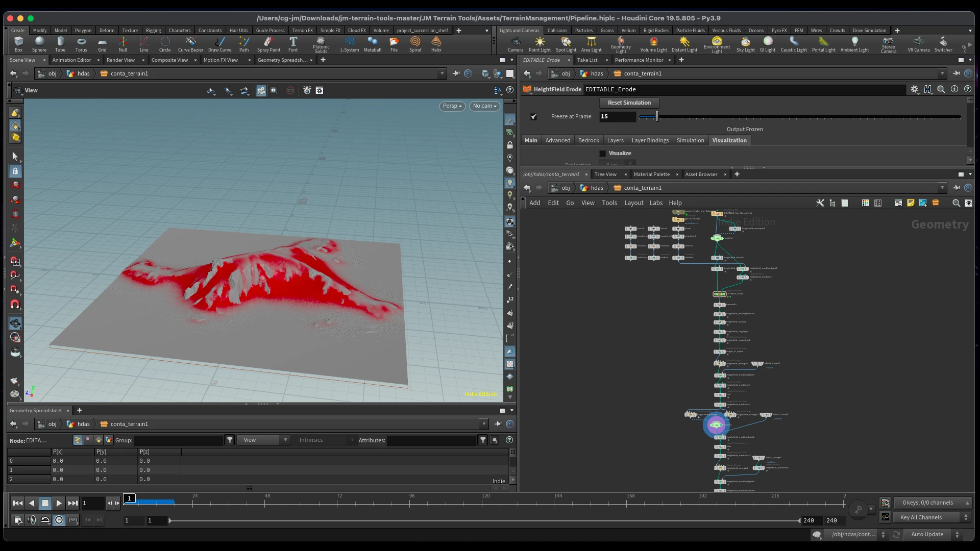Click the spreadsheet Group input field
Image resolution: width=980 pixels, height=551 pixels.
[x=178, y=440]
